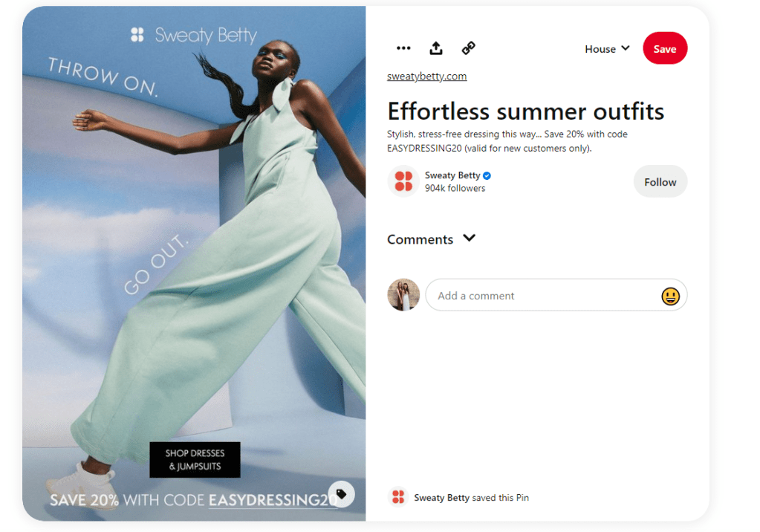Click Sweaty Betty name in saved-by line

click(441, 498)
